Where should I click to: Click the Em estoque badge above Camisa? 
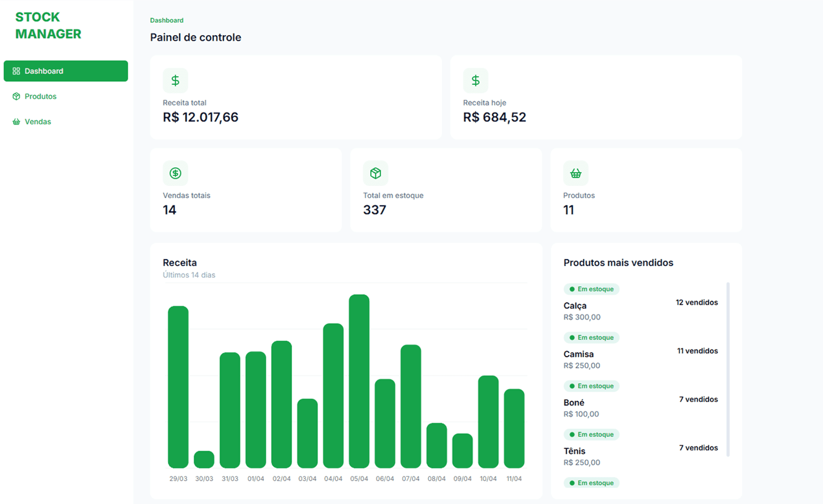(x=591, y=338)
